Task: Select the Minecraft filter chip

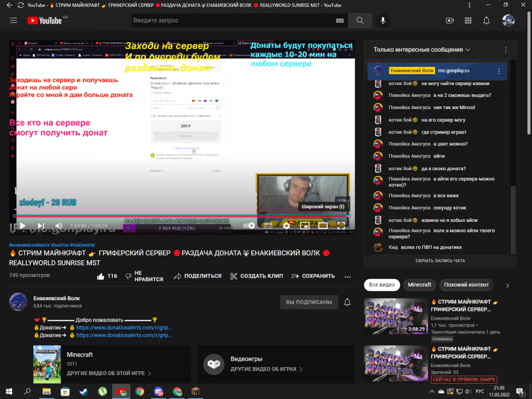Action: pyautogui.click(x=419, y=285)
